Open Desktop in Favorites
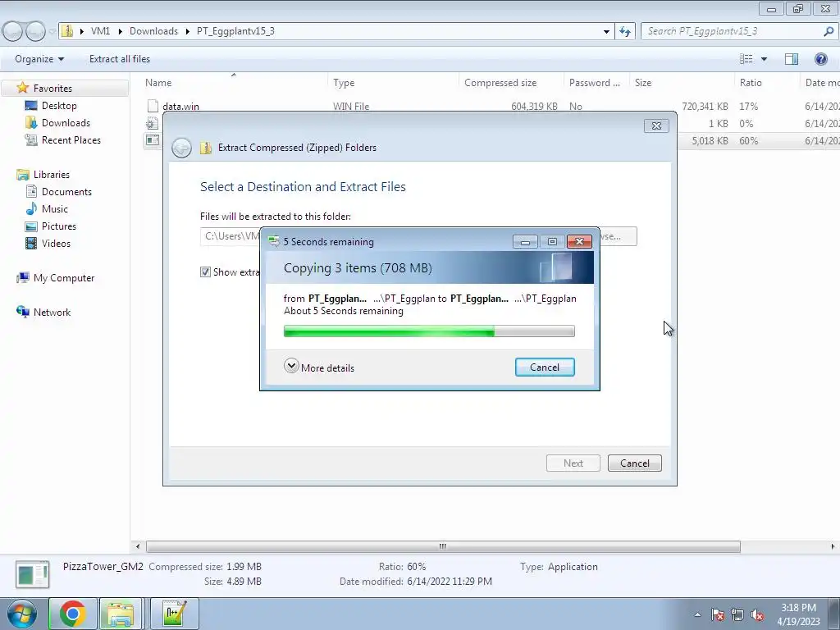 (x=59, y=106)
